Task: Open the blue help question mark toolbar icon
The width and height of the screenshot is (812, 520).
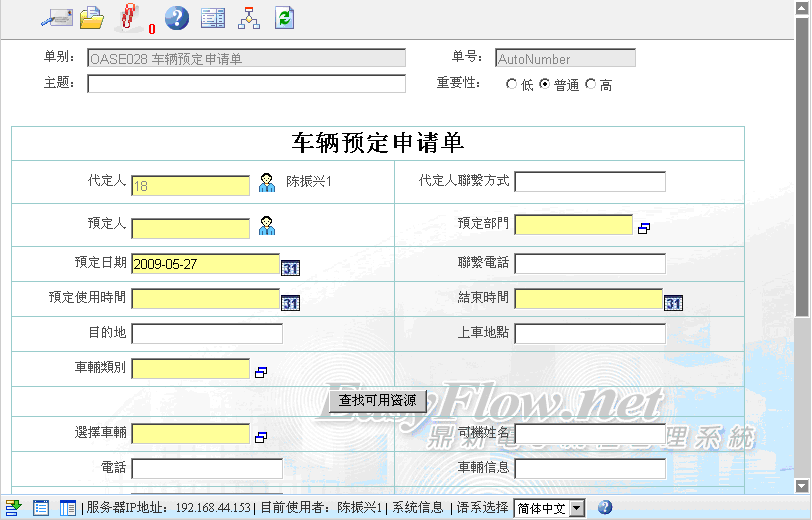Action: point(176,17)
